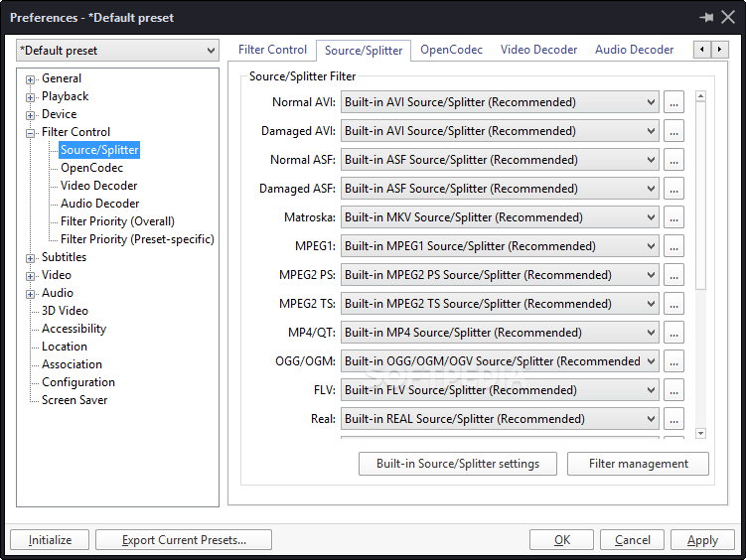746x560 pixels.
Task: Switch to the Source/Splitter tab
Action: tap(364, 51)
